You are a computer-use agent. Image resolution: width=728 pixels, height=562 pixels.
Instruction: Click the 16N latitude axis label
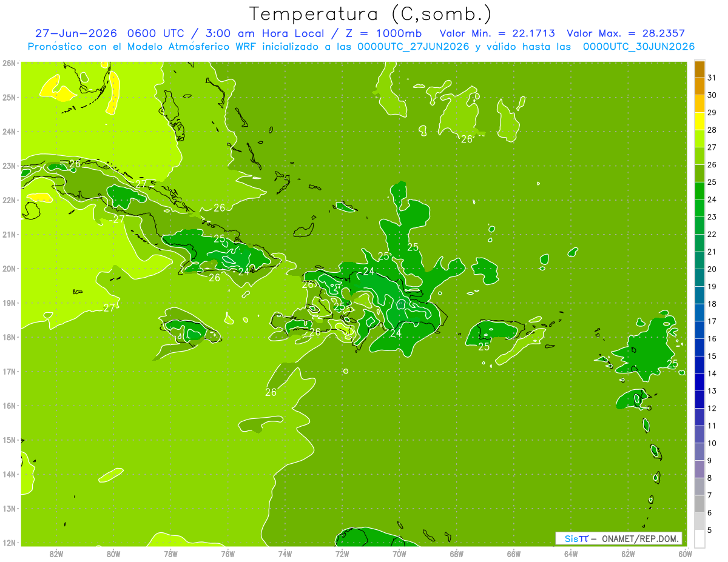point(9,406)
